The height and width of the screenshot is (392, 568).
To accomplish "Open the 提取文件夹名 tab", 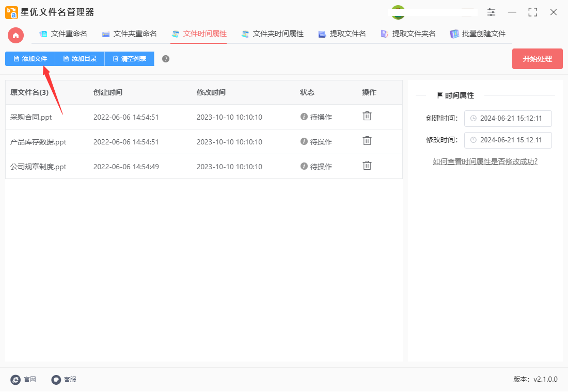I will (408, 34).
